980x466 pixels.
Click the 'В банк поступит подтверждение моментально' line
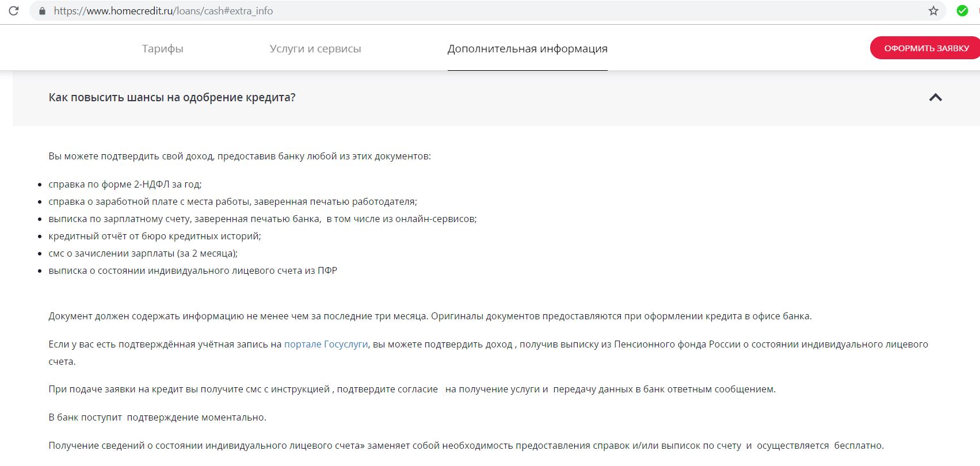pyautogui.click(x=157, y=418)
